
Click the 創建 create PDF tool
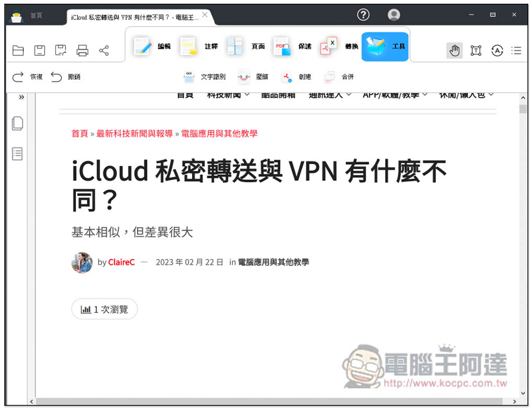(296, 77)
